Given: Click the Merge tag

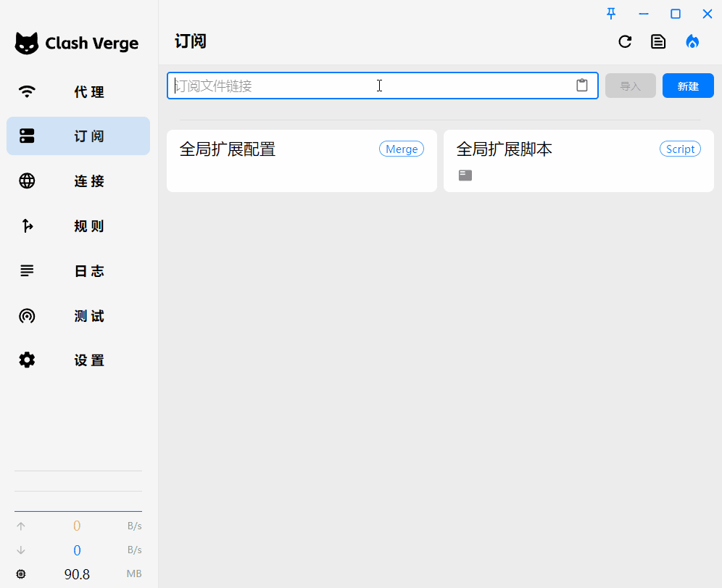Looking at the screenshot, I should (402, 149).
